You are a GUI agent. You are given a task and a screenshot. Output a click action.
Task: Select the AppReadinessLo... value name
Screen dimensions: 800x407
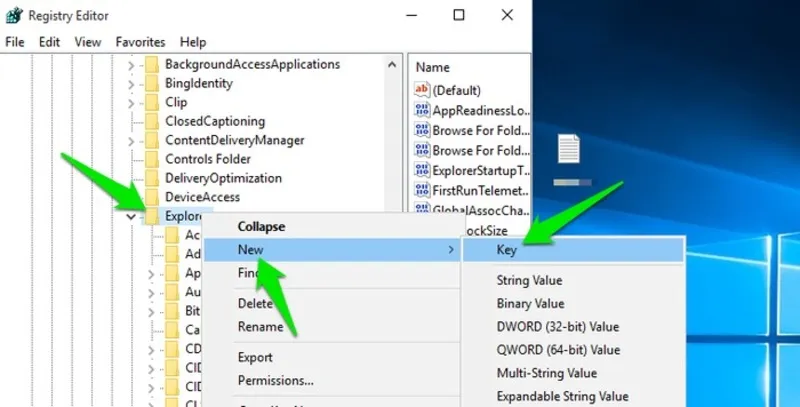481,111
